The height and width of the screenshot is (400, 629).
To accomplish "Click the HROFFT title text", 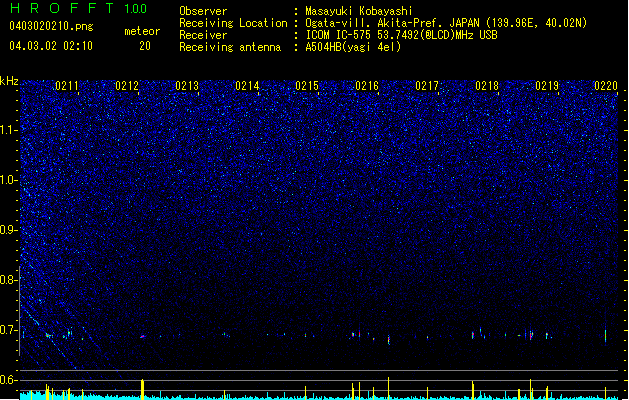I will click(x=62, y=8).
